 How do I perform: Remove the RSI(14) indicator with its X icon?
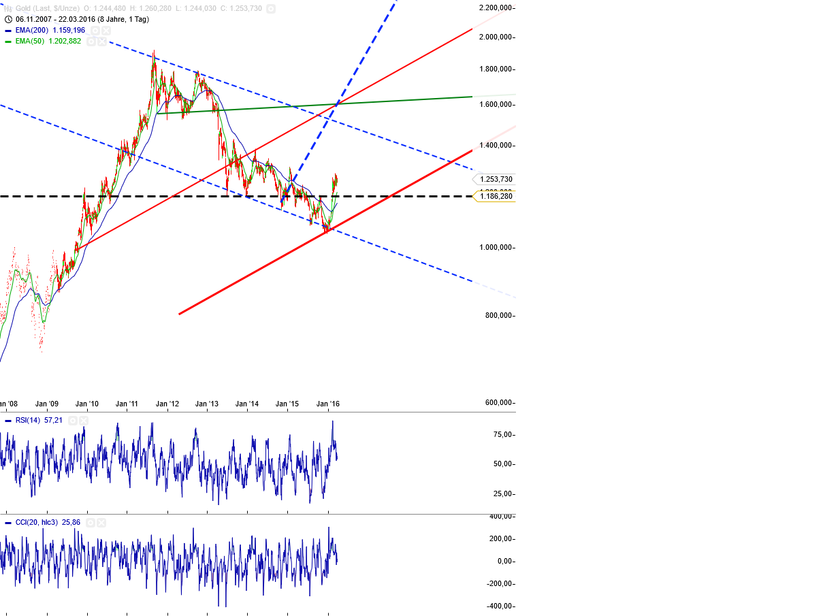84,420
